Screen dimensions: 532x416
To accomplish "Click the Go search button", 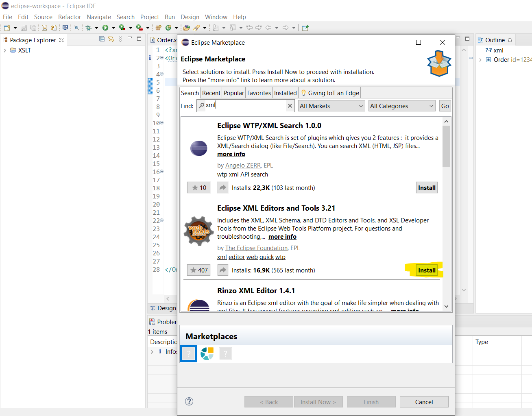I will click(445, 106).
